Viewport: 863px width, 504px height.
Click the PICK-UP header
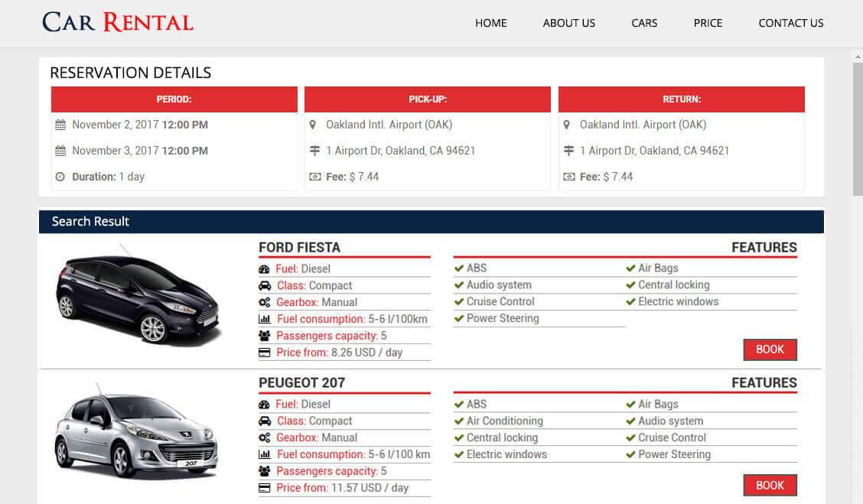point(428,99)
